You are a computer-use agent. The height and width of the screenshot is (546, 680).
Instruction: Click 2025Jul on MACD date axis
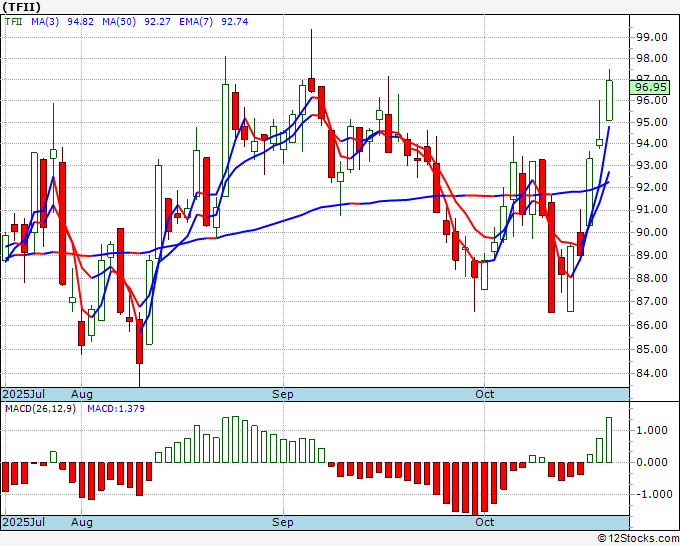pyautogui.click(x=23, y=522)
